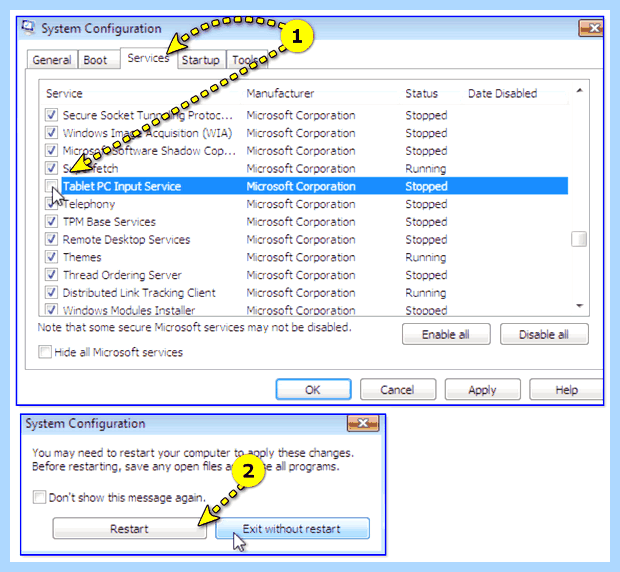620x572 pixels.
Task: Click the Apply button
Action: [482, 390]
